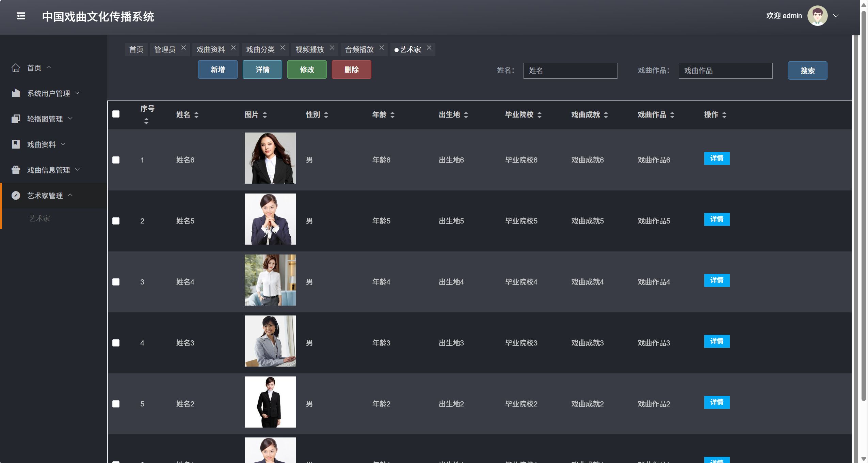
Task: Check the checkbox for row 姓名5
Action: (116, 221)
